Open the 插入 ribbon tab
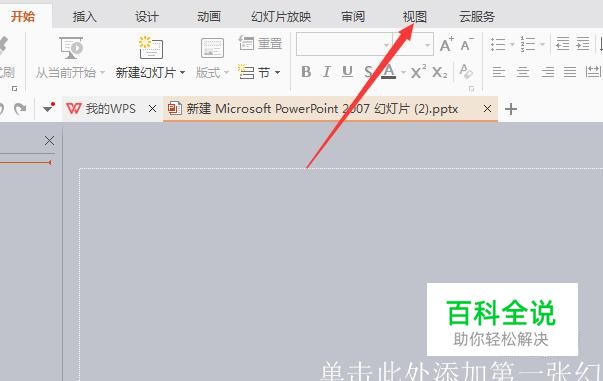 (85, 17)
